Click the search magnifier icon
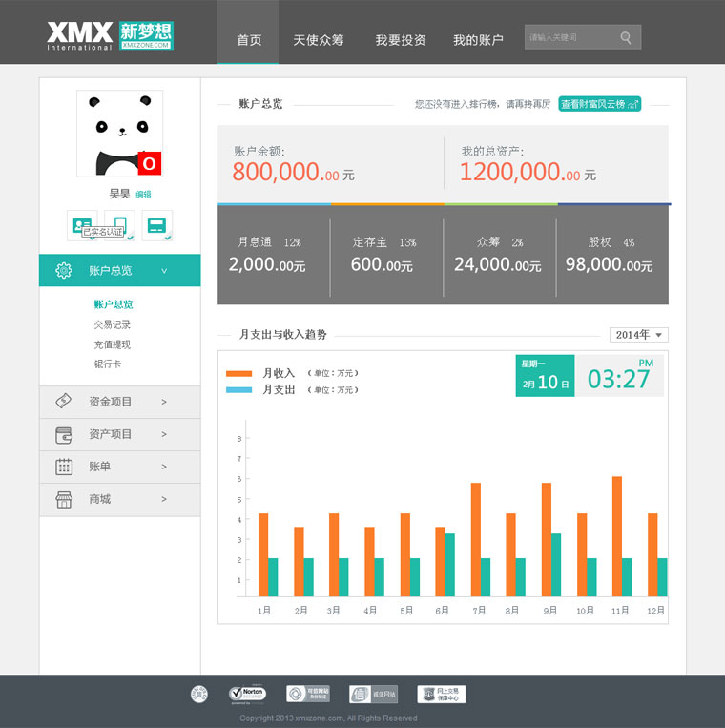This screenshot has height=728, width=725. click(626, 38)
